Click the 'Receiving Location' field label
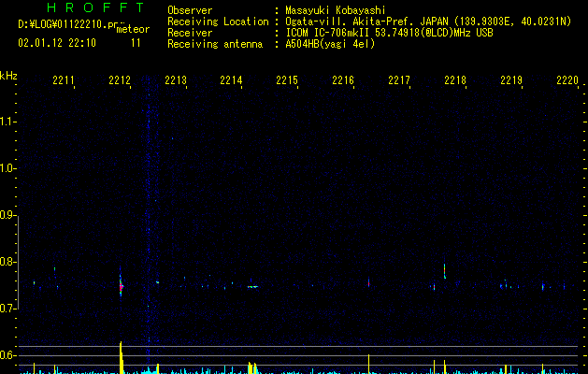588x374 pixels. coord(218,22)
